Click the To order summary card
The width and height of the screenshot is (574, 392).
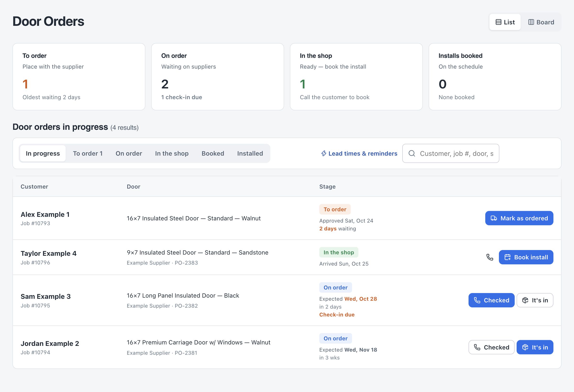[x=79, y=77]
